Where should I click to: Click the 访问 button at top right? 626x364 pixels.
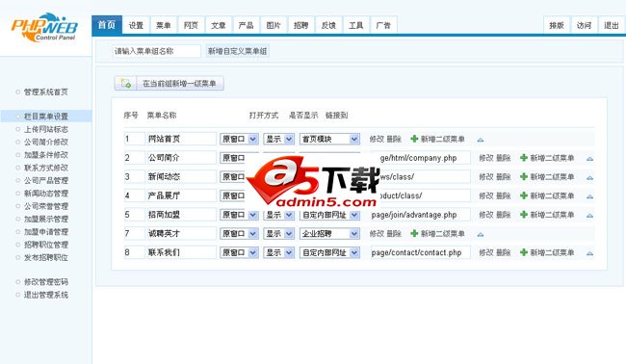(x=584, y=26)
